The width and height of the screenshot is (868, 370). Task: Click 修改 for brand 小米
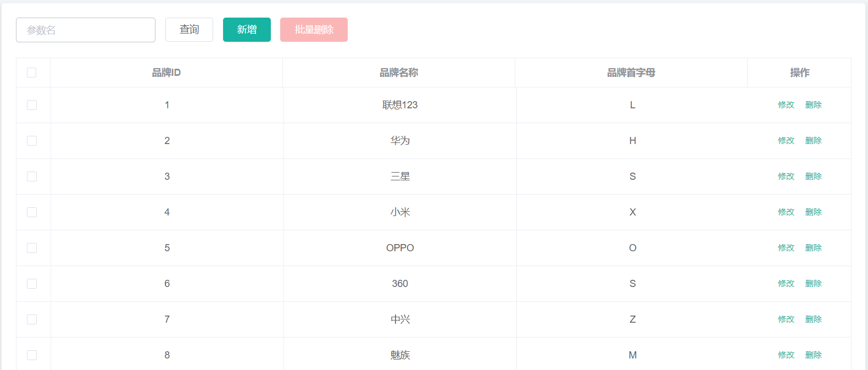click(x=786, y=212)
